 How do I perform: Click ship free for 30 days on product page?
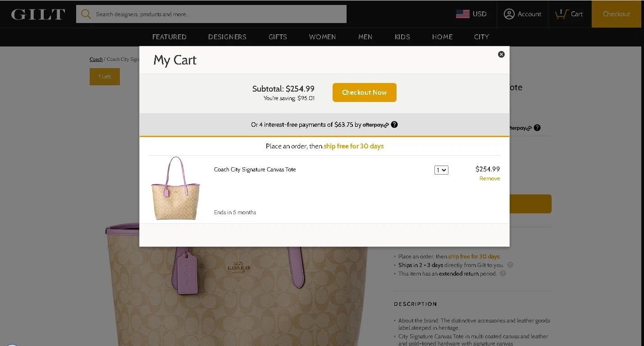474,256
